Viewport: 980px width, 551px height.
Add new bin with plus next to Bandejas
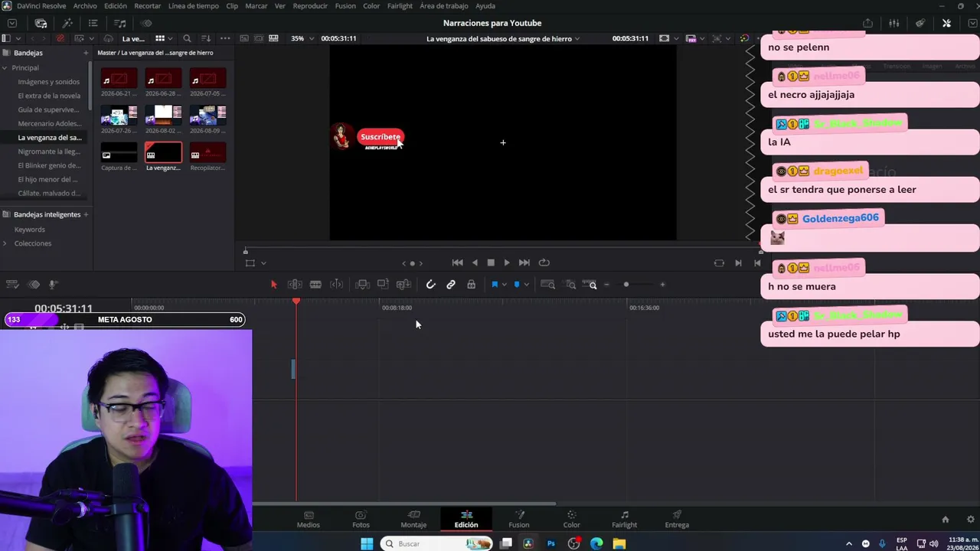click(x=86, y=53)
